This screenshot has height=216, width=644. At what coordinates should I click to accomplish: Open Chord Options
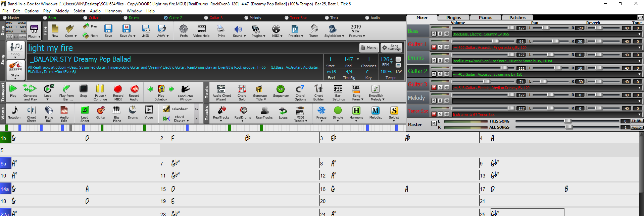point(300,92)
